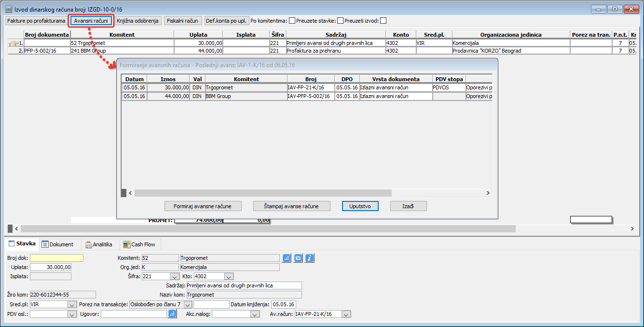
Task: Click Fakture po profakturama button
Action: (36, 21)
